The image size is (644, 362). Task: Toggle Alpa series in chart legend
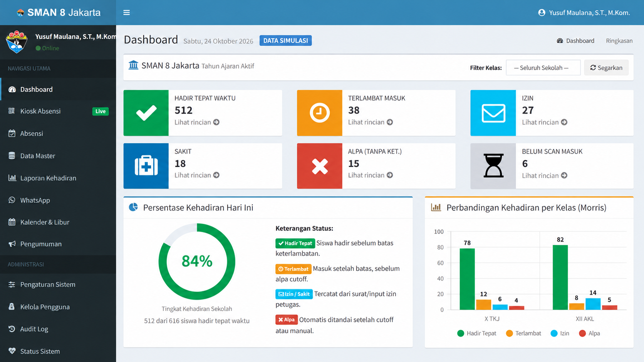[589, 334]
